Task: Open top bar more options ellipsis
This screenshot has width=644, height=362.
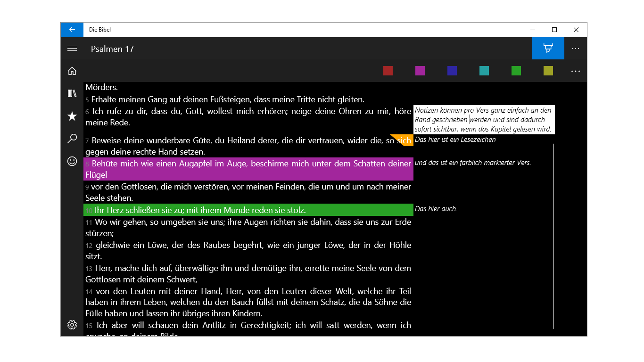Action: (576, 48)
